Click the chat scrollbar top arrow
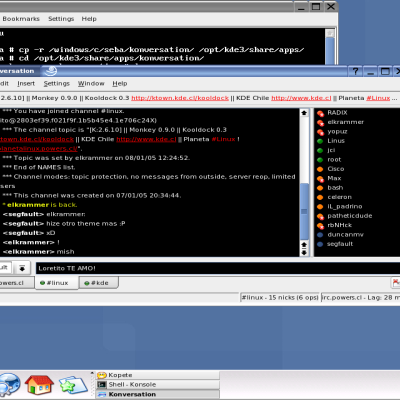400x400 pixels. 304,113
